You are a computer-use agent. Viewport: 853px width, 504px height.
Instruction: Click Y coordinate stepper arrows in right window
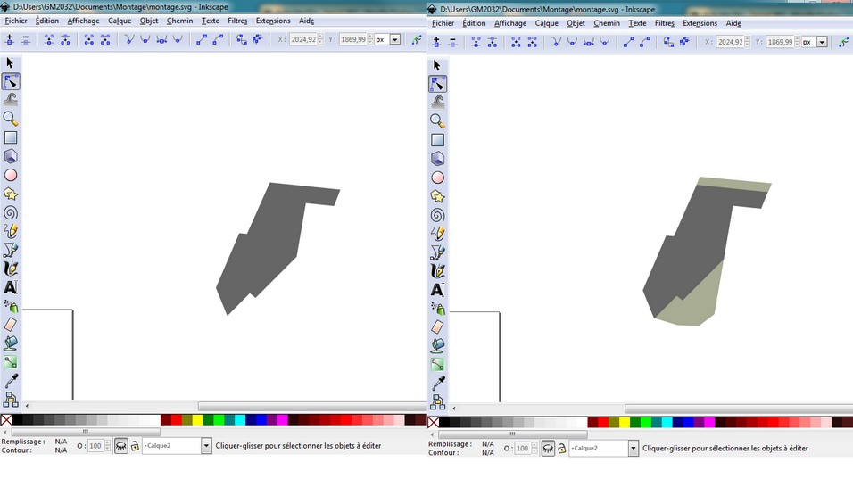pos(797,42)
